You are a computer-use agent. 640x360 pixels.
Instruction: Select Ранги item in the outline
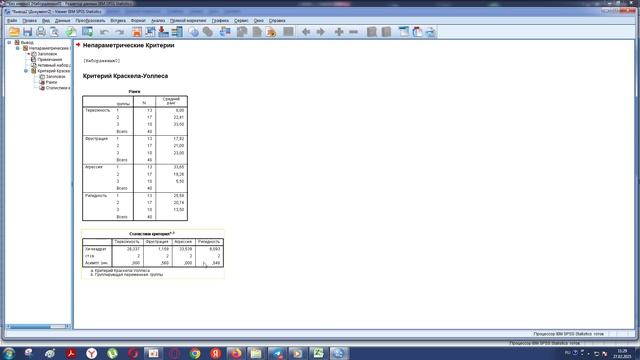pyautogui.click(x=51, y=82)
